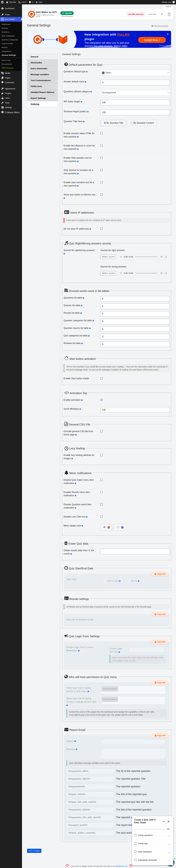Image resolution: width=176 pixels, height=868 pixels.
Task: Minimize the Create a Quiz steps panel
Action: 163,821
